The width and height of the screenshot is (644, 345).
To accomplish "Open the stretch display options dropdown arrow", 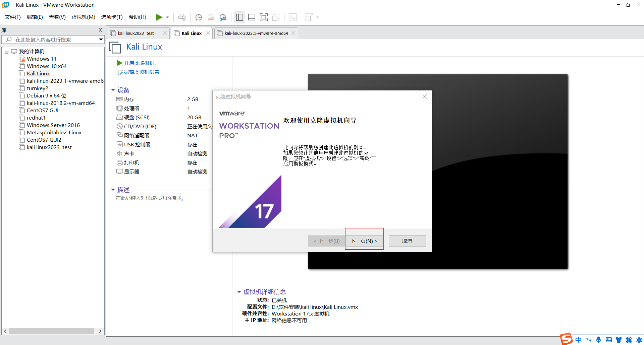I will click(x=318, y=17).
